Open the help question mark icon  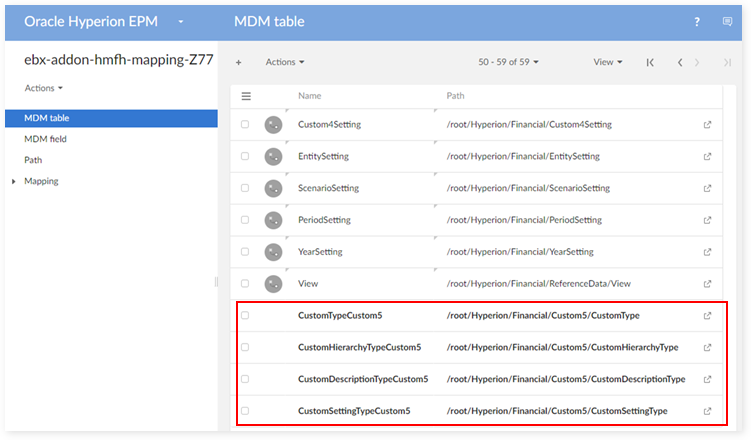tap(697, 22)
